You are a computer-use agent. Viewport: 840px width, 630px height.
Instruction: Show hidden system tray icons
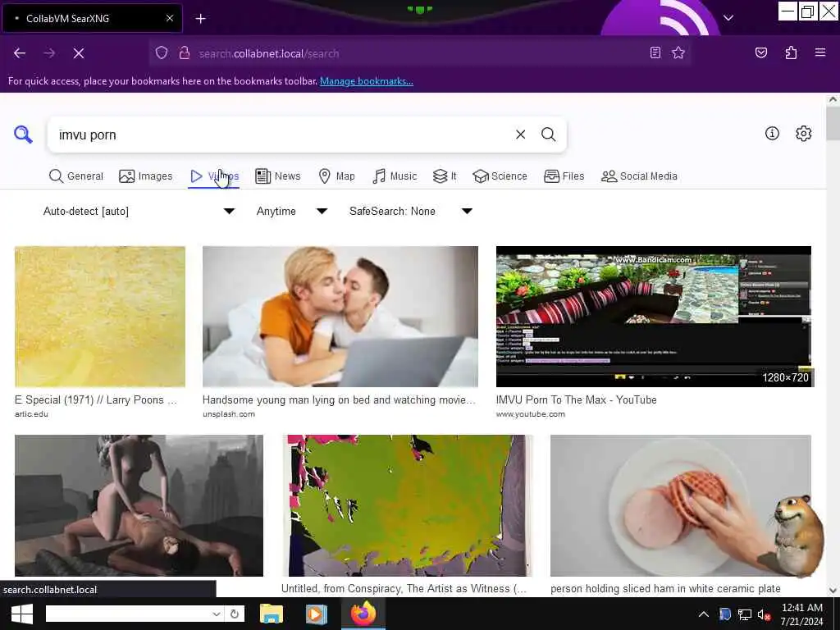[x=703, y=614]
